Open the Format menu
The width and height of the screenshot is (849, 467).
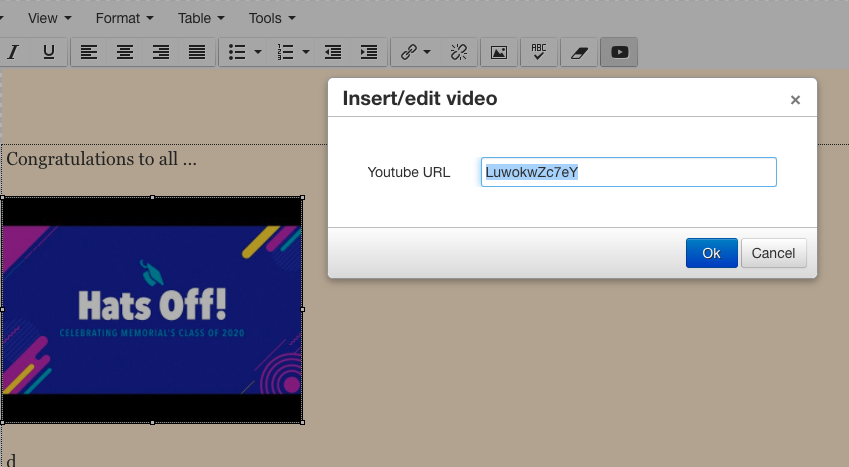(125, 18)
